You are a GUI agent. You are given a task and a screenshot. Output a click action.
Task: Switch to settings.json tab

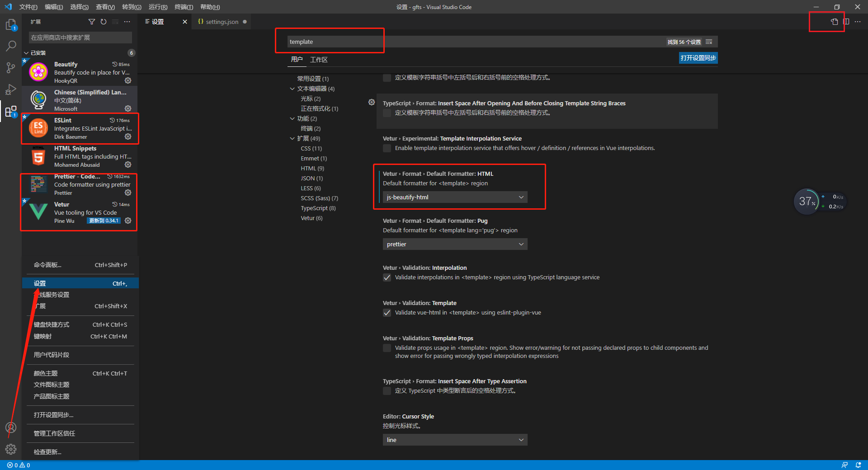(222, 22)
